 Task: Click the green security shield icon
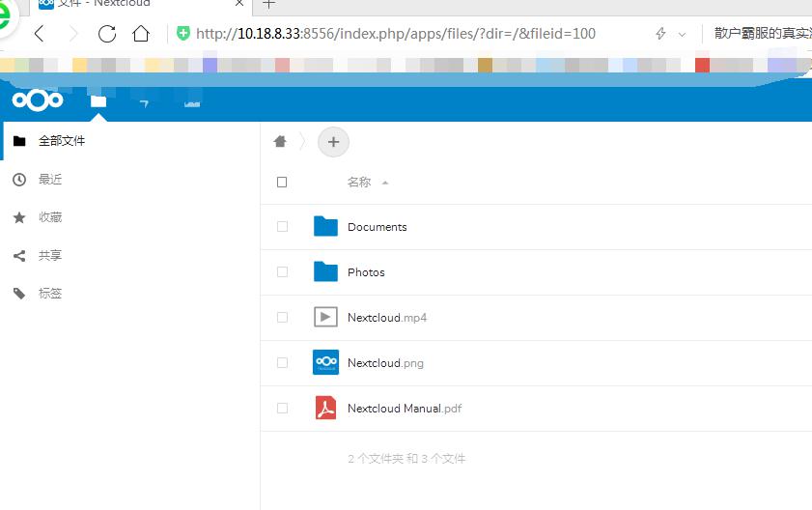(x=182, y=33)
